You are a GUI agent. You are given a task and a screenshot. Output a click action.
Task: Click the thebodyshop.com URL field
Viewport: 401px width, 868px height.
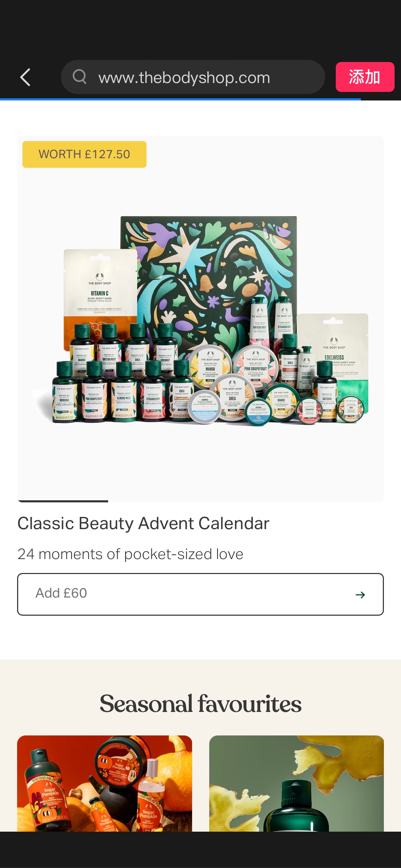click(193, 77)
